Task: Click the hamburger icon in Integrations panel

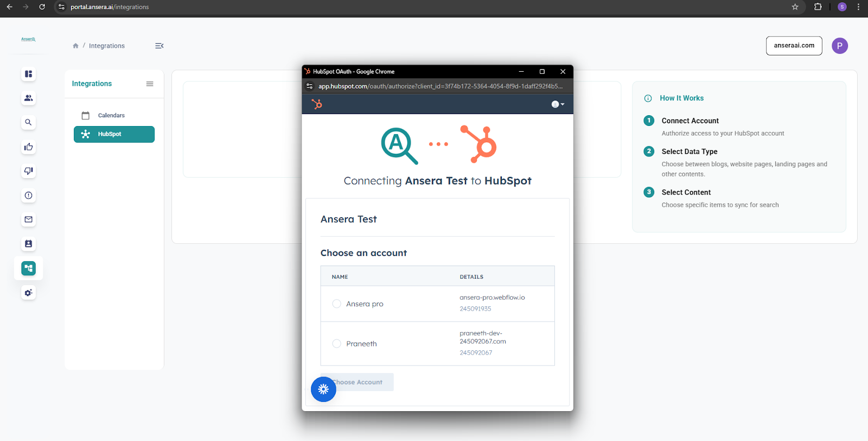Action: tap(150, 84)
